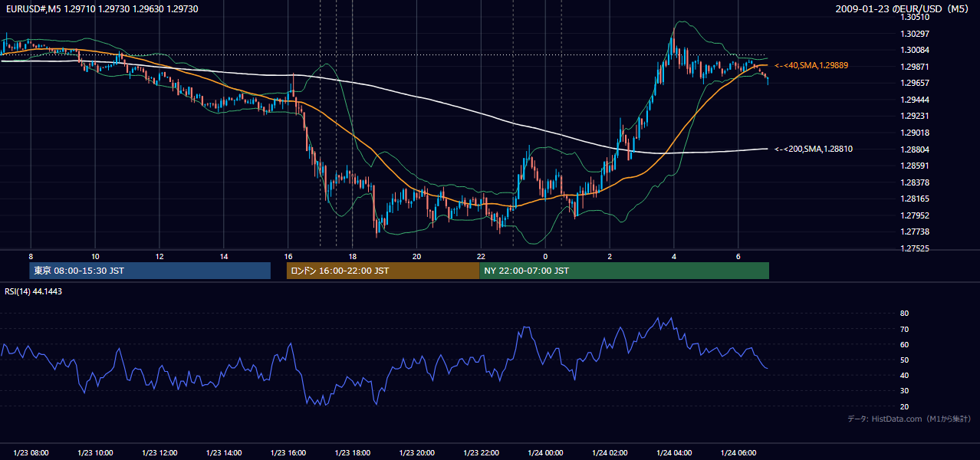980x460 pixels.
Task: Click the 1/23 14:00 time label
Action: click(224, 453)
